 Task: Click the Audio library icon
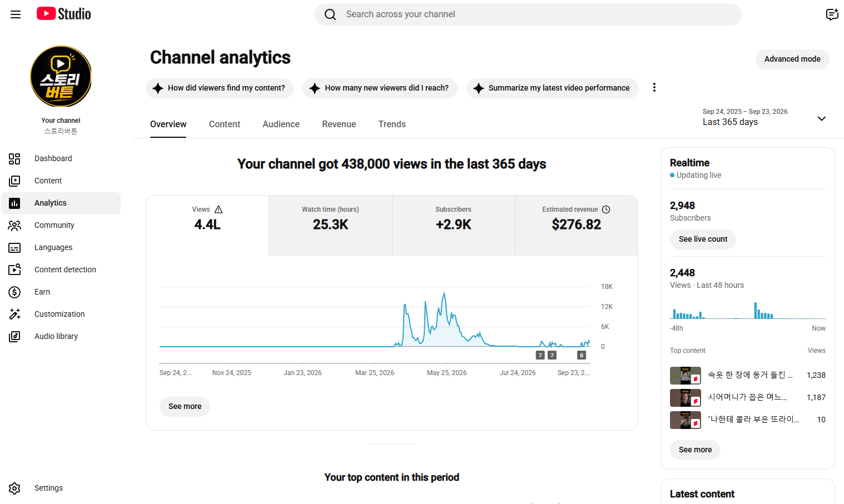(14, 337)
